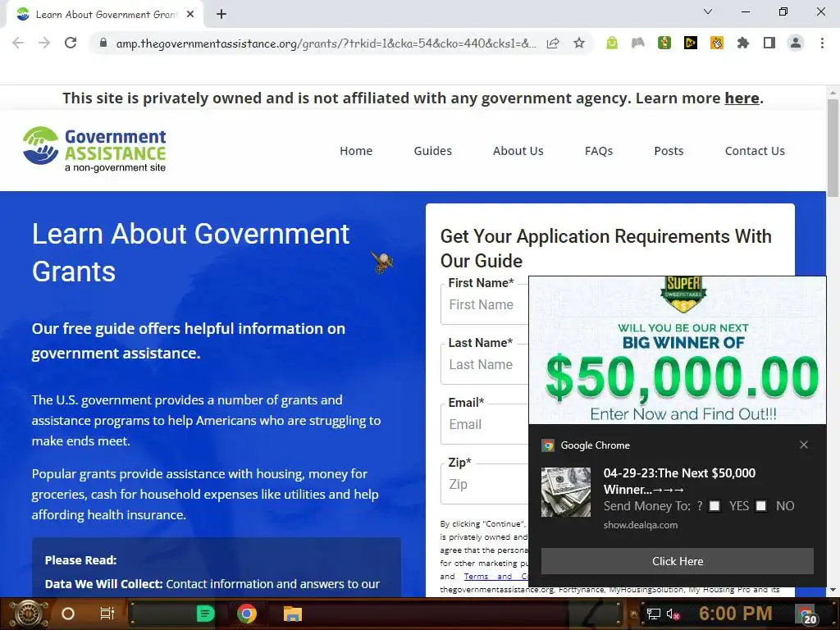Click the 'Please Read:' text

(x=81, y=560)
